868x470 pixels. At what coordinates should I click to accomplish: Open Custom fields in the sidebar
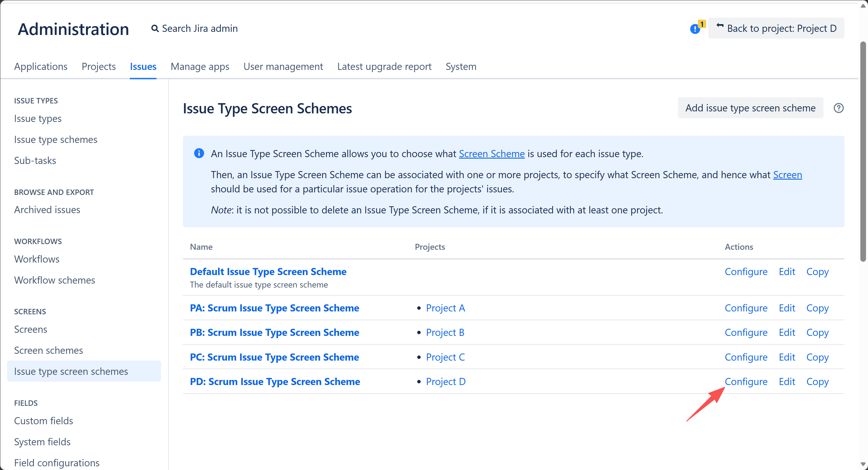point(43,421)
